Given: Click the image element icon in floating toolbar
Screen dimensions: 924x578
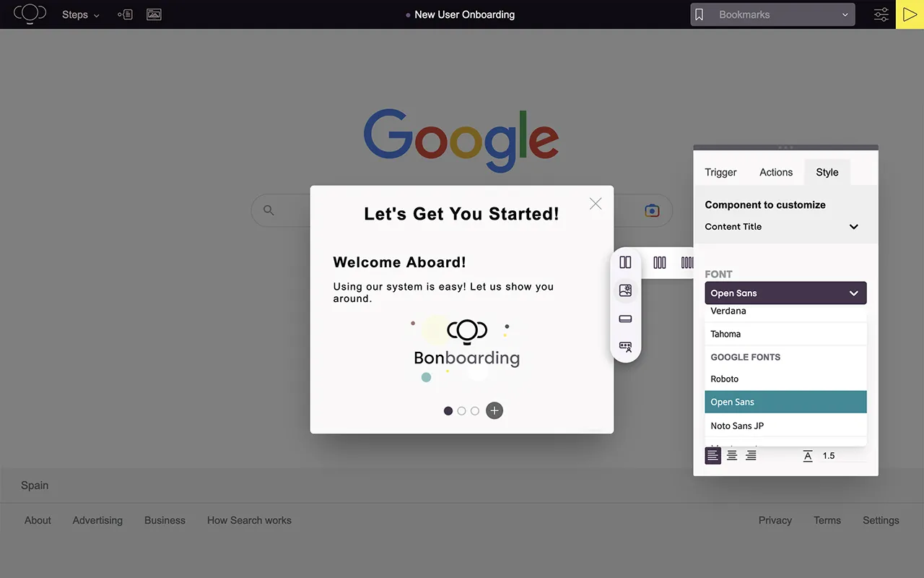Looking at the screenshot, I should pyautogui.click(x=625, y=290).
